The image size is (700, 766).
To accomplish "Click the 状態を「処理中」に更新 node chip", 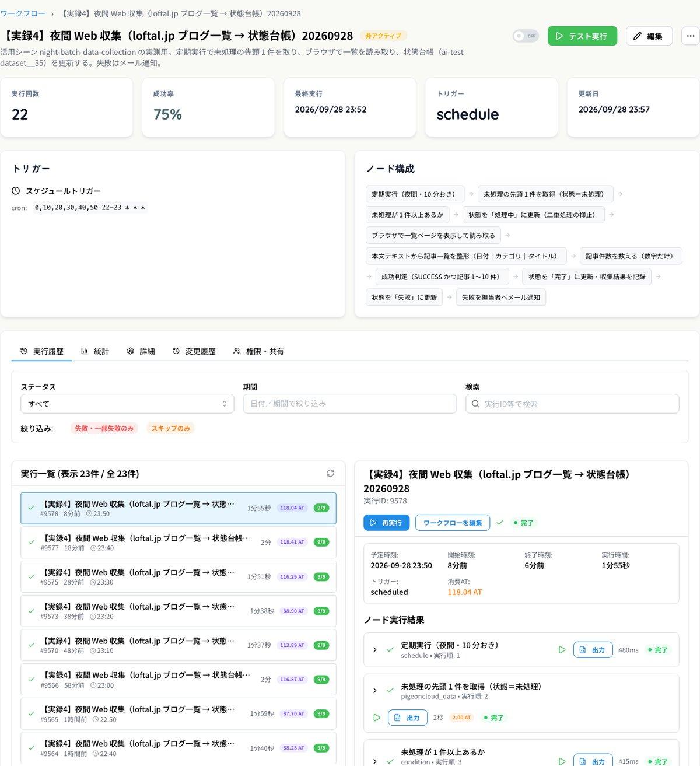I will coord(534,215).
